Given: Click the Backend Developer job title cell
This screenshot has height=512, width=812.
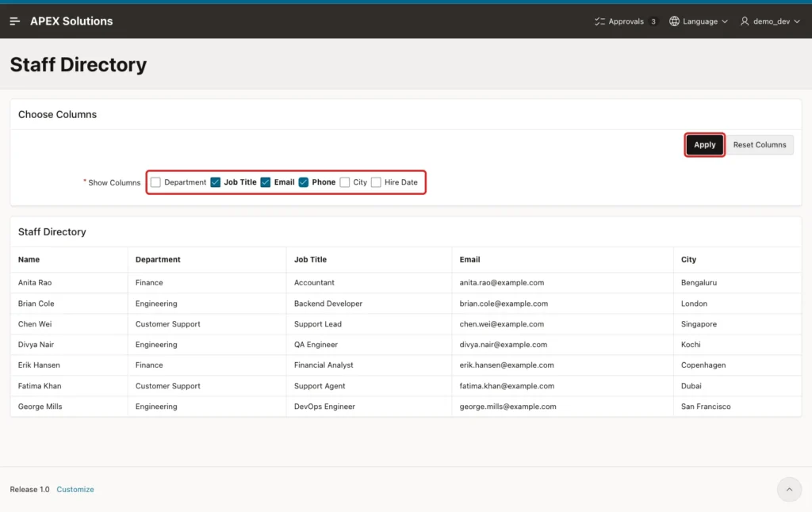Looking at the screenshot, I should [369, 304].
